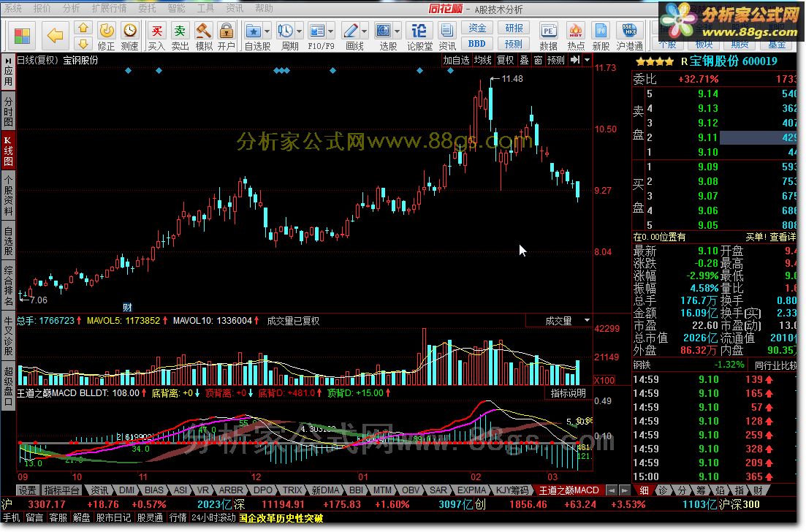Click the 资金 button
Screen dimensions: 806x532
[477, 28]
